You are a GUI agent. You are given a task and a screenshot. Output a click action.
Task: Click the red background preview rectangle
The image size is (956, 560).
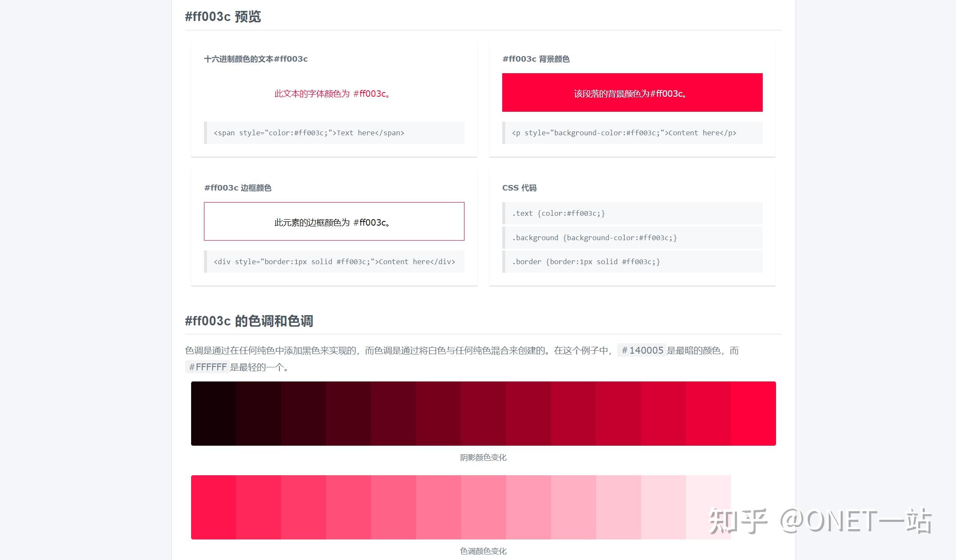coord(632,92)
